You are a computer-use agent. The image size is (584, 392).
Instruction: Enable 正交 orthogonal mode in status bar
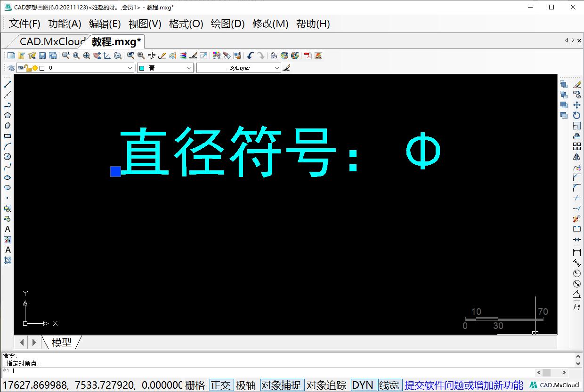221,385
